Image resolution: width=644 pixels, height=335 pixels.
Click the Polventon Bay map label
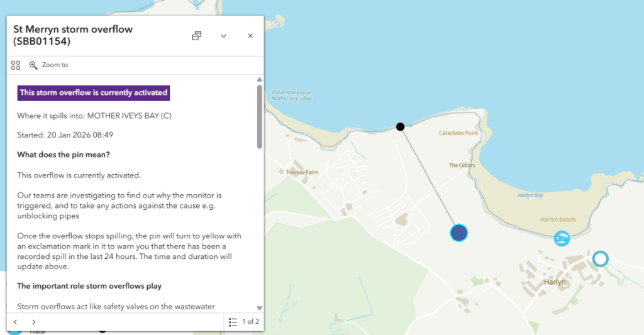pos(291,96)
